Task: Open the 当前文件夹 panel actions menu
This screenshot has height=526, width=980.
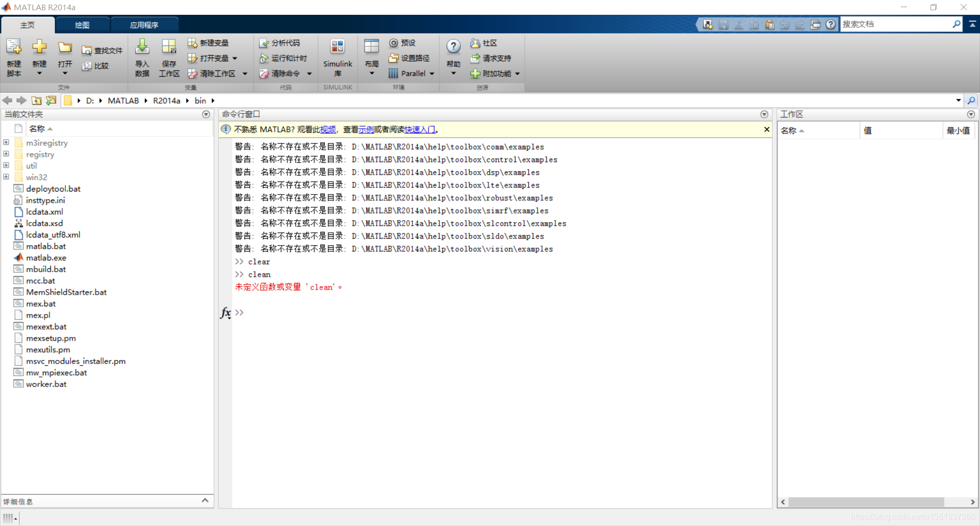Action: (x=206, y=114)
